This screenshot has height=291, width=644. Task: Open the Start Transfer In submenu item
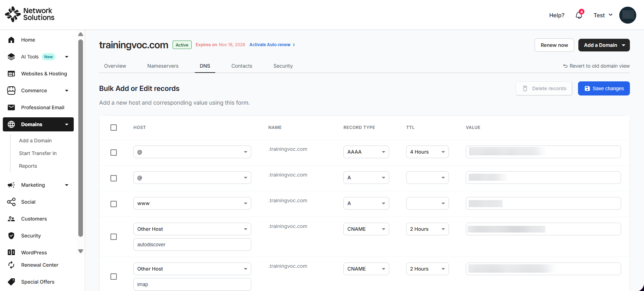coord(38,153)
